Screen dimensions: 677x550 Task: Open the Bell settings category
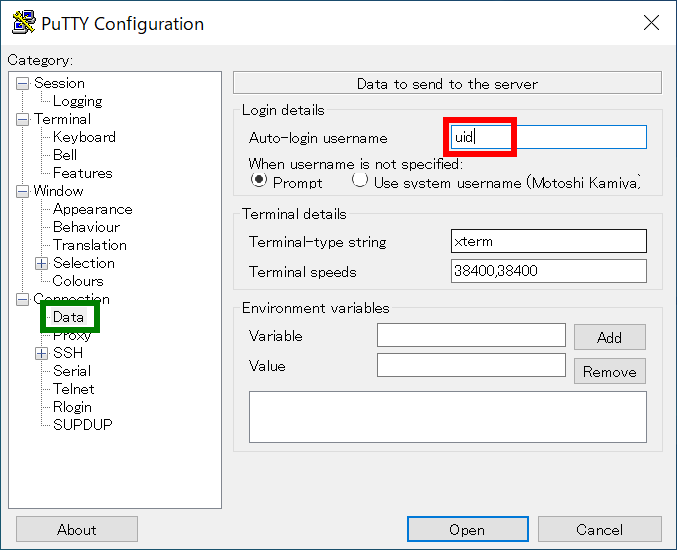click(65, 155)
